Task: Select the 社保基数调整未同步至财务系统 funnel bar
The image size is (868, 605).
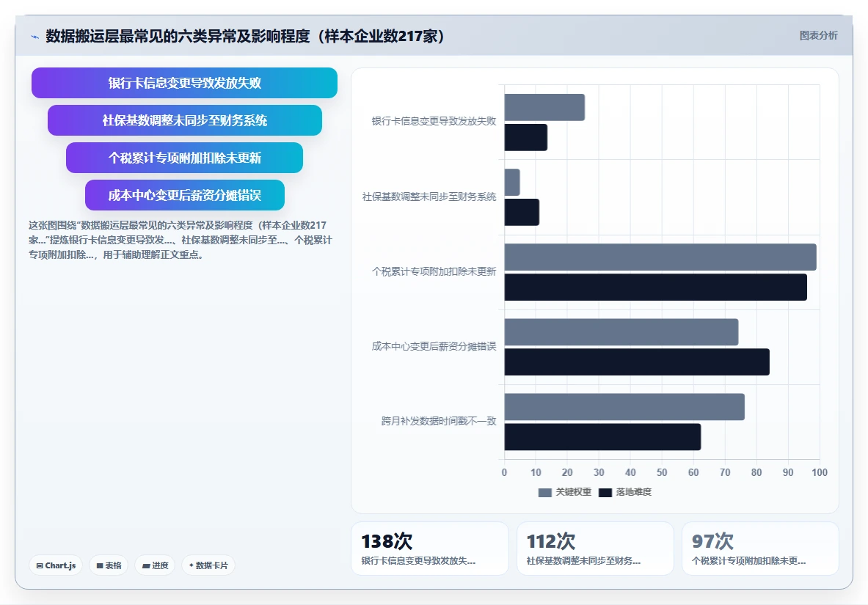Action: pyautogui.click(x=184, y=120)
